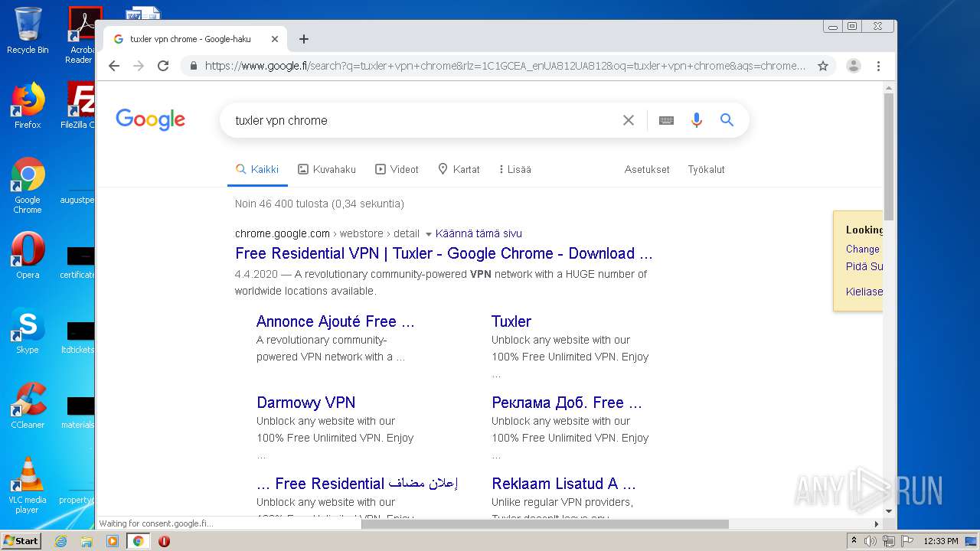
Task: Switch to the Videot tab
Action: click(x=397, y=169)
